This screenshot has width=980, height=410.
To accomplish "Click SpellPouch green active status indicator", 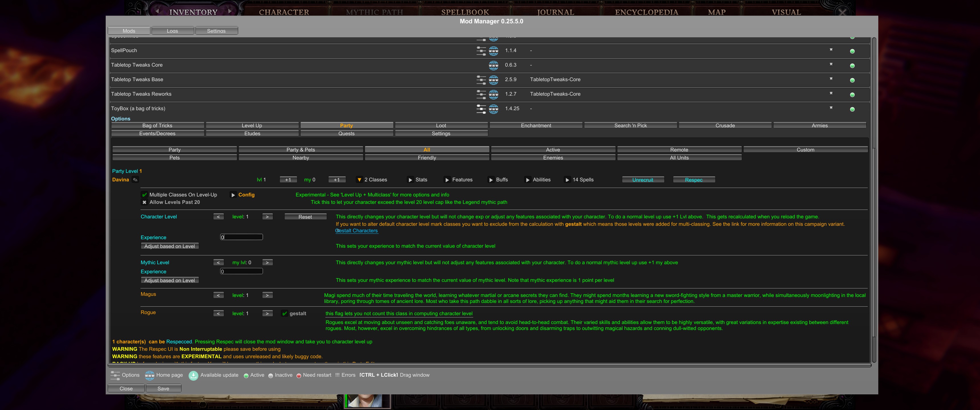I will click(x=852, y=51).
